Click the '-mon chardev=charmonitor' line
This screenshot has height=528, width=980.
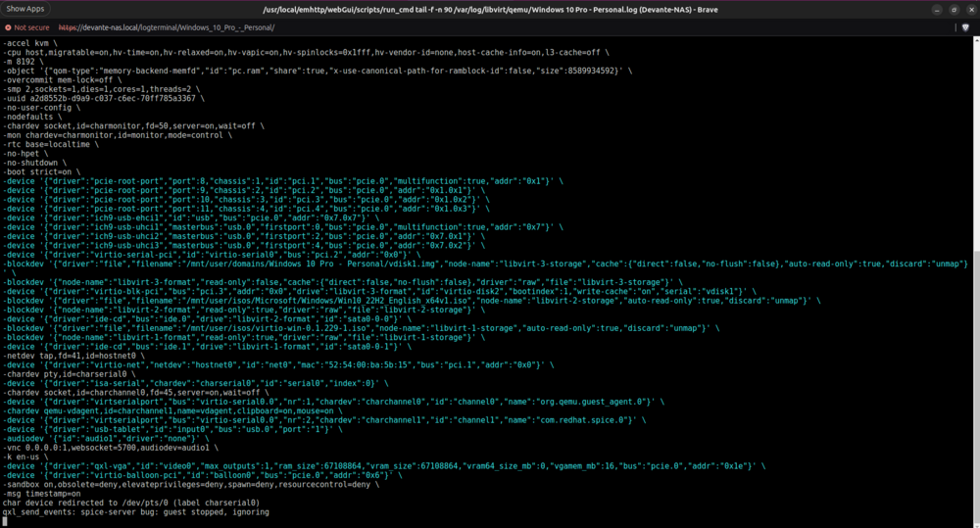118,135
